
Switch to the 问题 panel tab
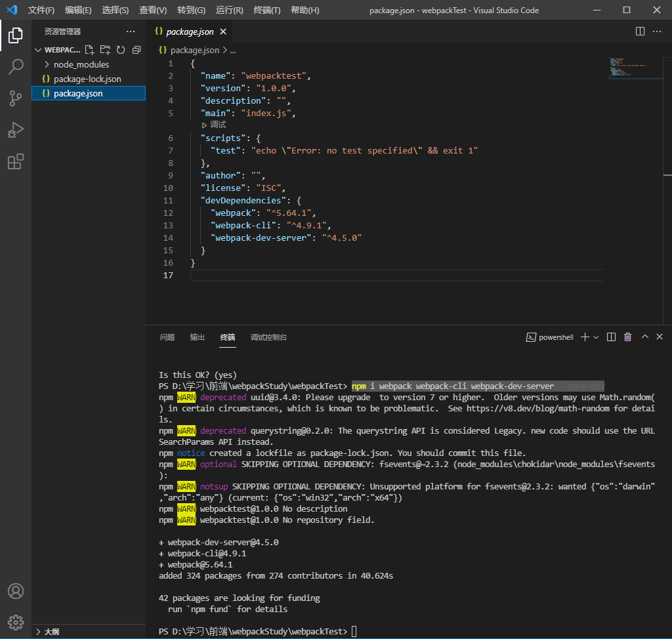point(167,337)
